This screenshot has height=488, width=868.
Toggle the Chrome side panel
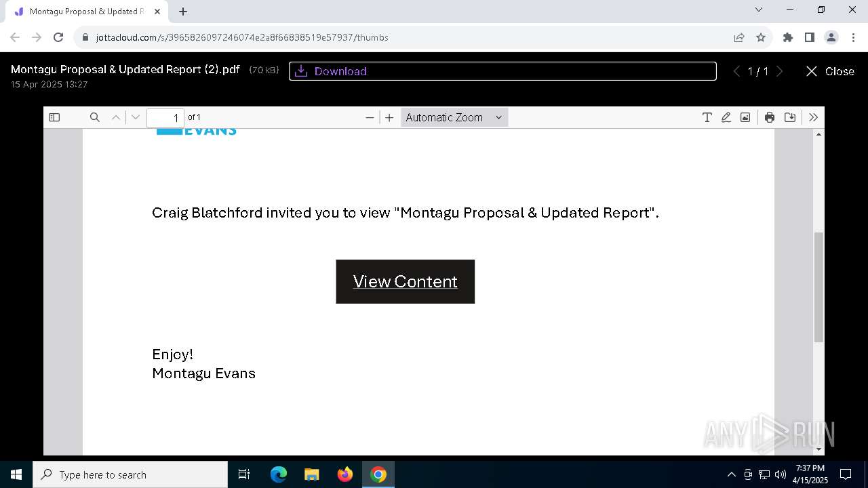click(810, 37)
